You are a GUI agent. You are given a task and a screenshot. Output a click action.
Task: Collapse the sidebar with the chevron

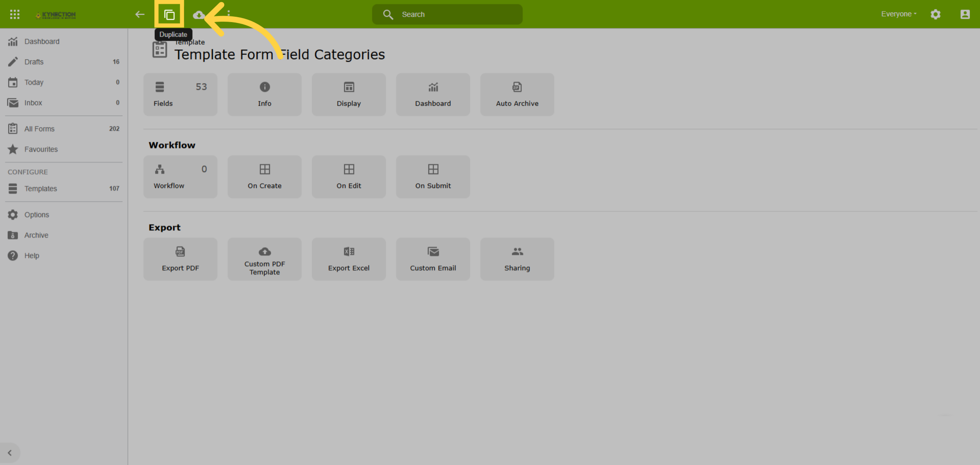(x=10, y=453)
